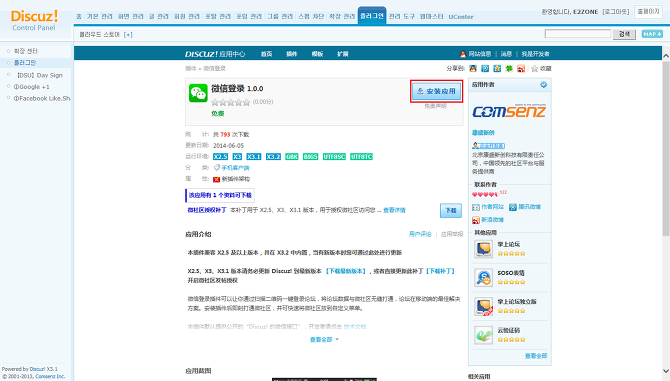The image size is (670, 381).
Task: Select 플러그인 in sidebar
Action: click(x=25, y=63)
